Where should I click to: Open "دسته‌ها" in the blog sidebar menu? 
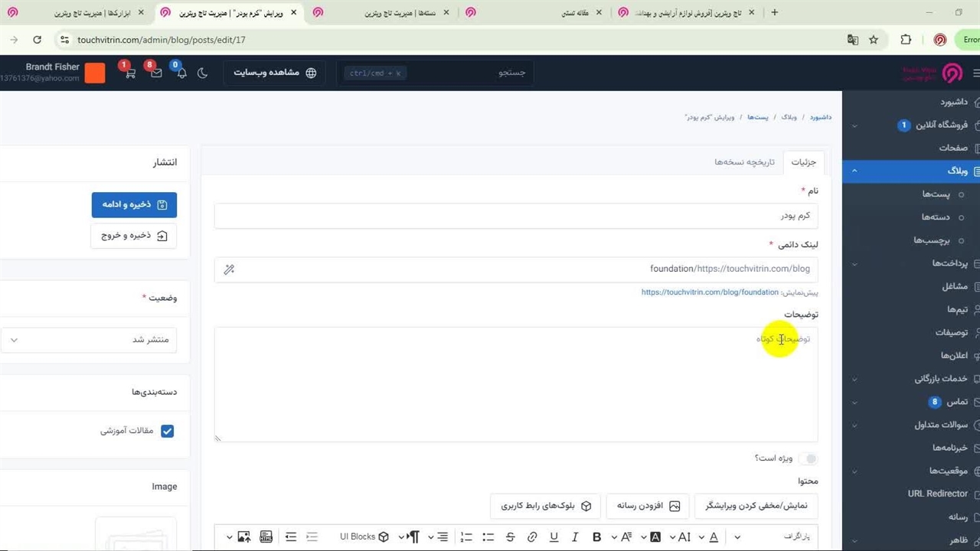[x=936, y=217]
